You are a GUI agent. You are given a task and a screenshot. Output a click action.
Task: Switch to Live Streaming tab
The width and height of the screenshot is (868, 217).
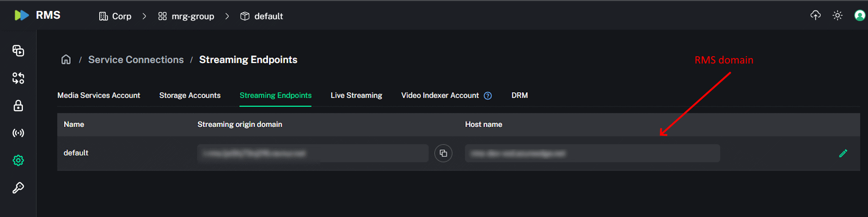pos(356,95)
